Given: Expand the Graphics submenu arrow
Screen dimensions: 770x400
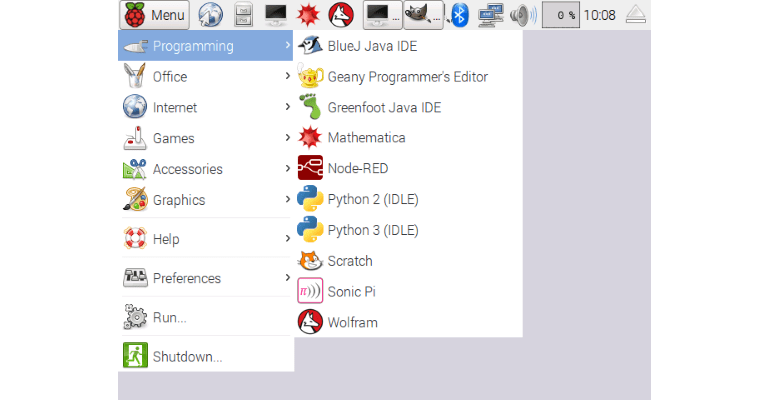Looking at the screenshot, I should [288, 199].
